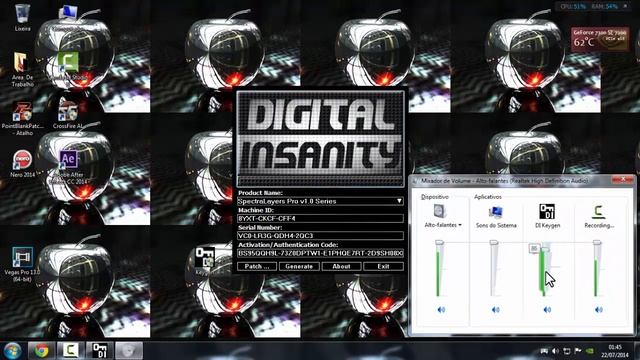Mute the Alto-falantes device
Viewport: 640px width, 360px height.
tap(441, 310)
